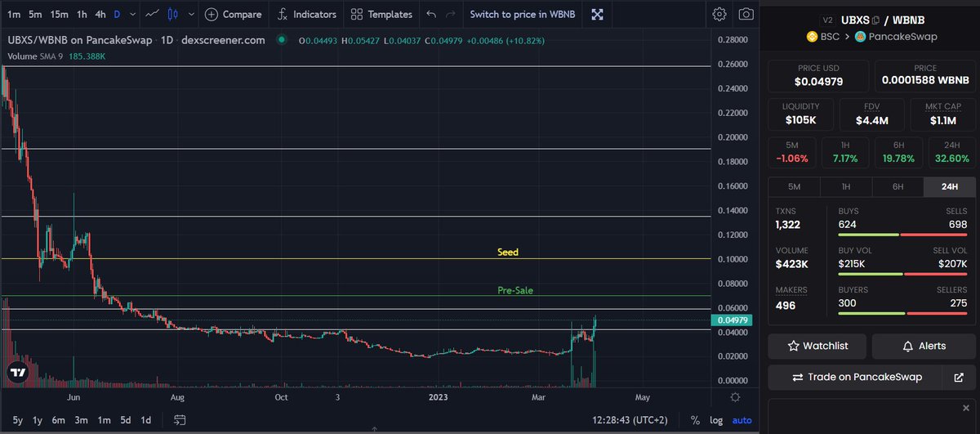This screenshot has width=980, height=434.
Task: Click the MKT CAP $1.1M box
Action: [943, 114]
